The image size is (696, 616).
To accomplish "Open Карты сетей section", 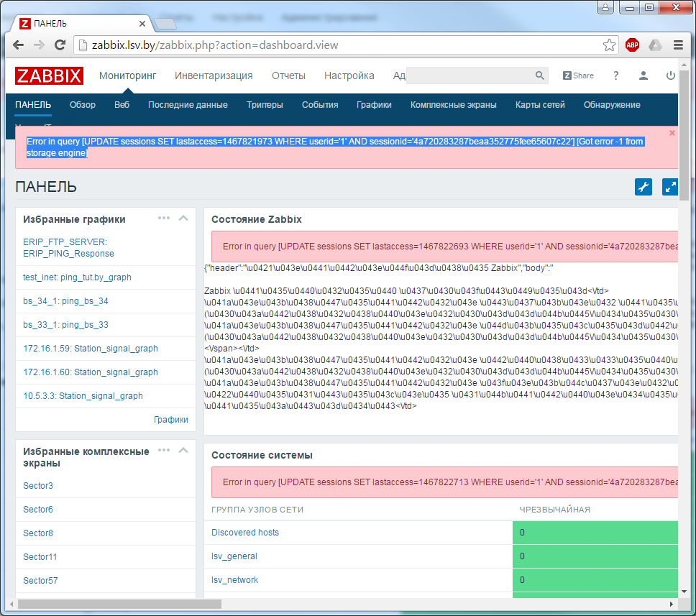I will [x=540, y=105].
